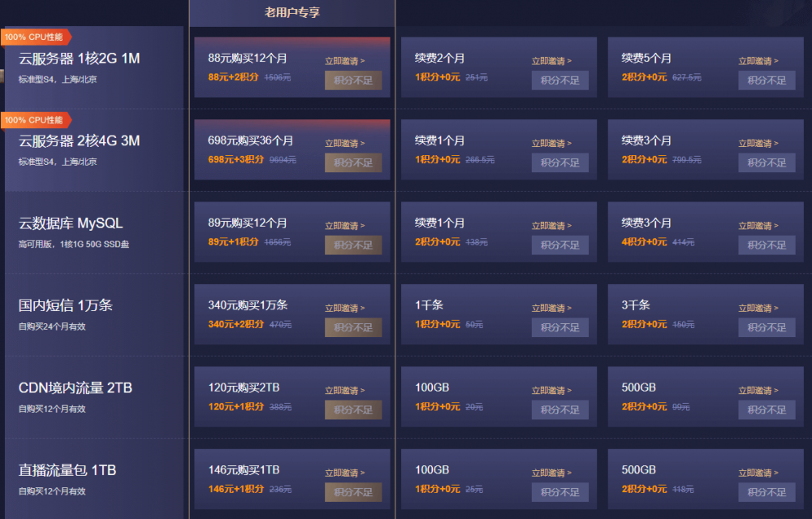
Task: Open 云服务器 1核2G 1M product title
Action: (x=79, y=58)
